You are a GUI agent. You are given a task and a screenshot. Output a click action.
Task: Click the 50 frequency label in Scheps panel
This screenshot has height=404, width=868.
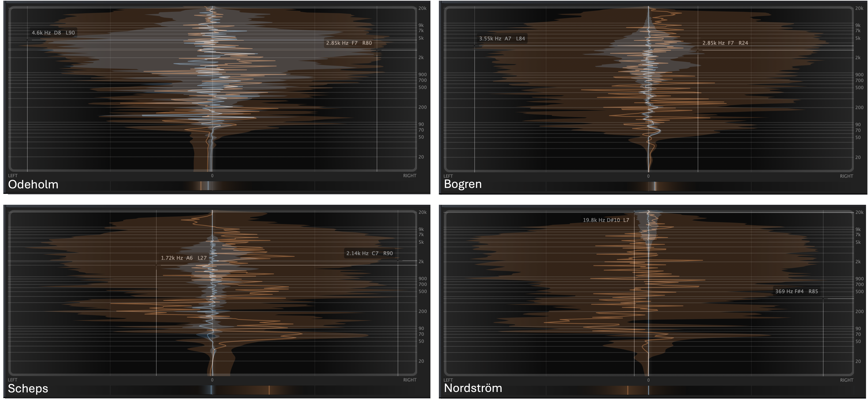click(x=421, y=341)
